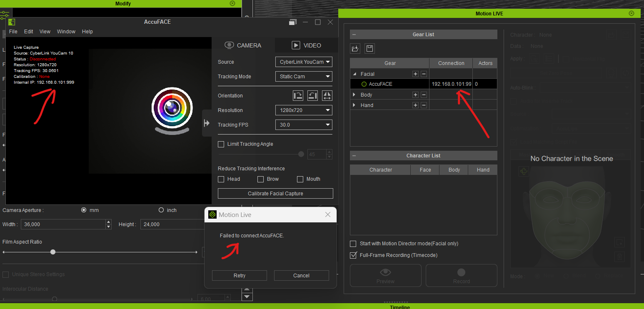Click the Connection column header
This screenshot has height=309, width=644.
pos(451,63)
